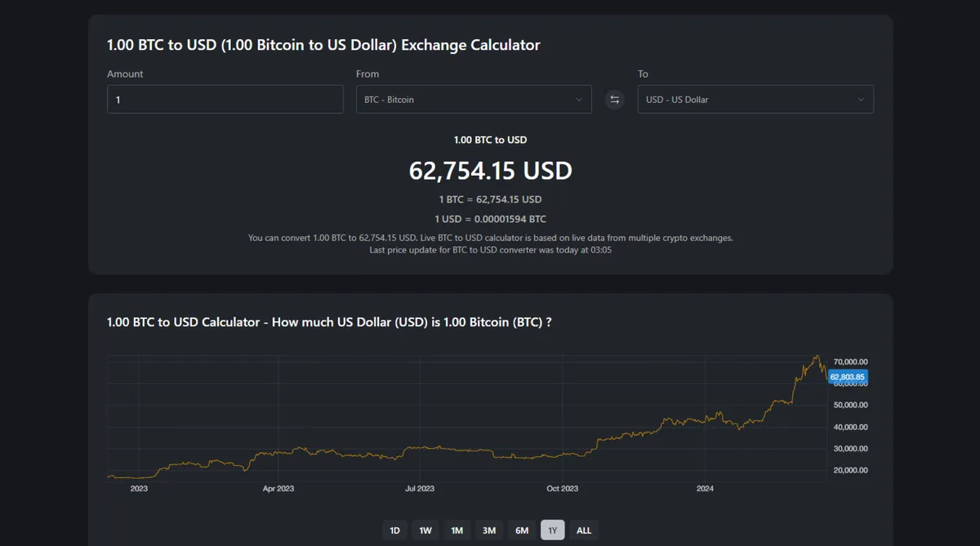Switch chart to 1M view

[x=457, y=530]
